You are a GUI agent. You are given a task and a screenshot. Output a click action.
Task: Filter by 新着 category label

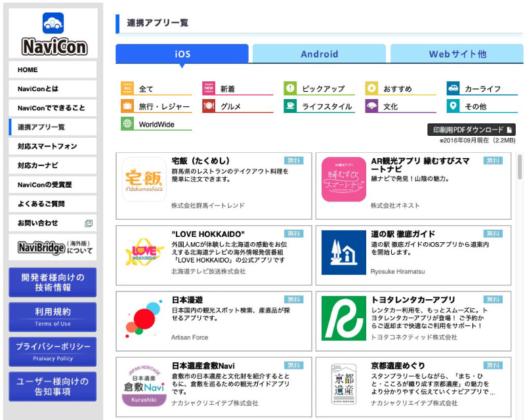click(x=227, y=89)
